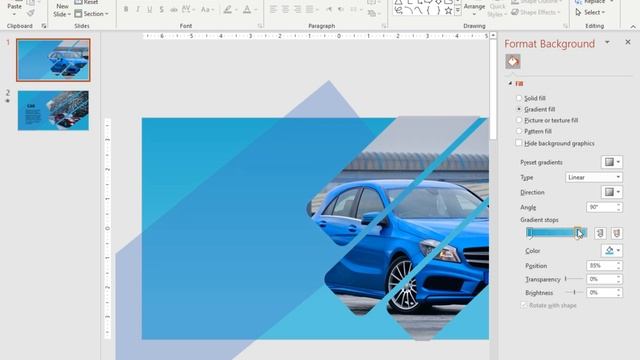640x360 pixels.
Task: Open the Select dropdown in Editing
Action: [x=590, y=12]
